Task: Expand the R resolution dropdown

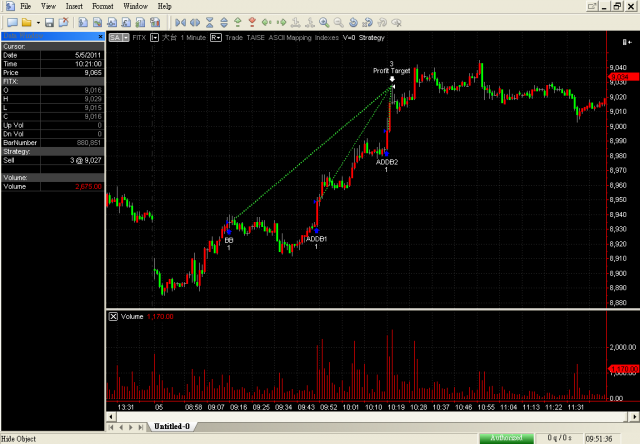Action: click(x=216, y=38)
